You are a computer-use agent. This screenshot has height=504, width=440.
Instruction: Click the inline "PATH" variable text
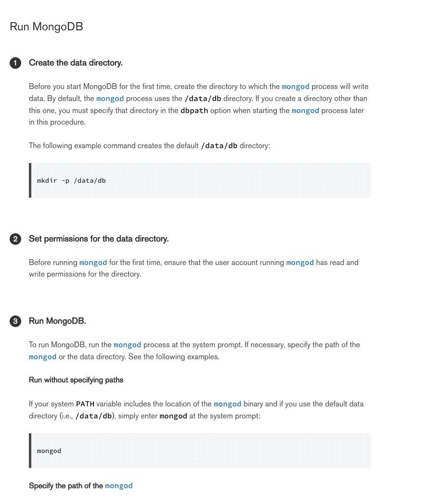[x=86, y=404]
